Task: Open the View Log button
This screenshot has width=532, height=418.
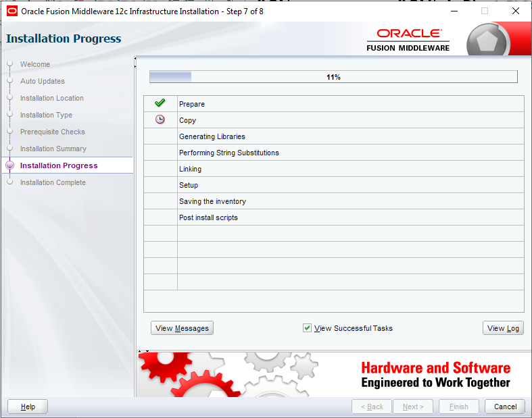Action: [x=503, y=328]
